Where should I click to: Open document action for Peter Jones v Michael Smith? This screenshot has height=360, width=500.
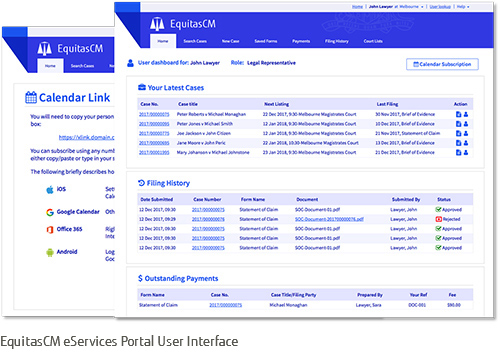coord(459,124)
